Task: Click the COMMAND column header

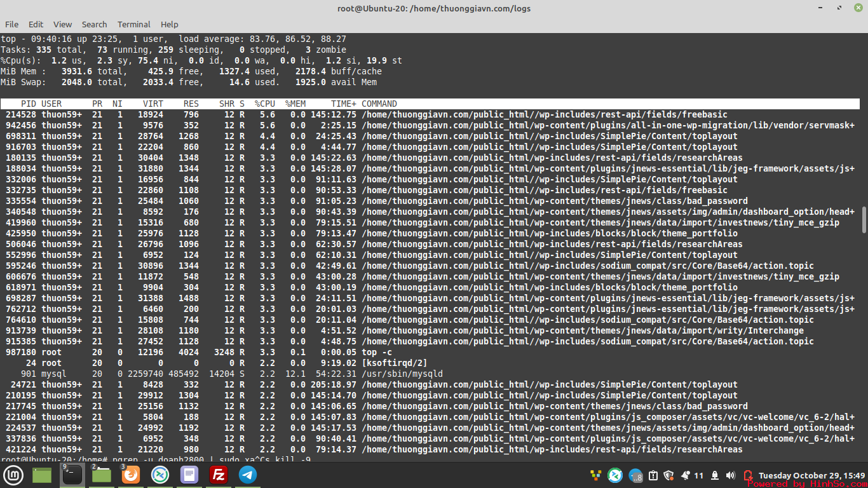Action: coord(379,104)
